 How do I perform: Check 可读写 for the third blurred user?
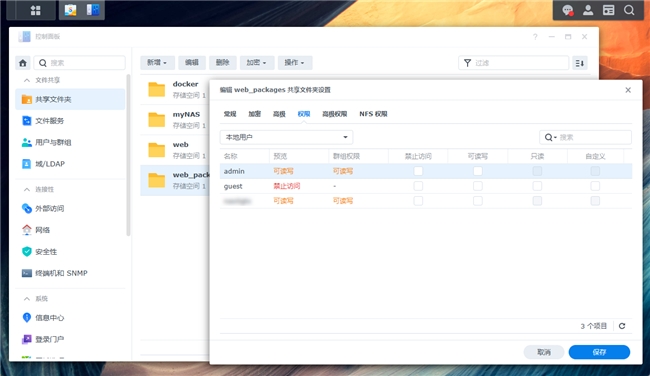pyautogui.click(x=478, y=201)
